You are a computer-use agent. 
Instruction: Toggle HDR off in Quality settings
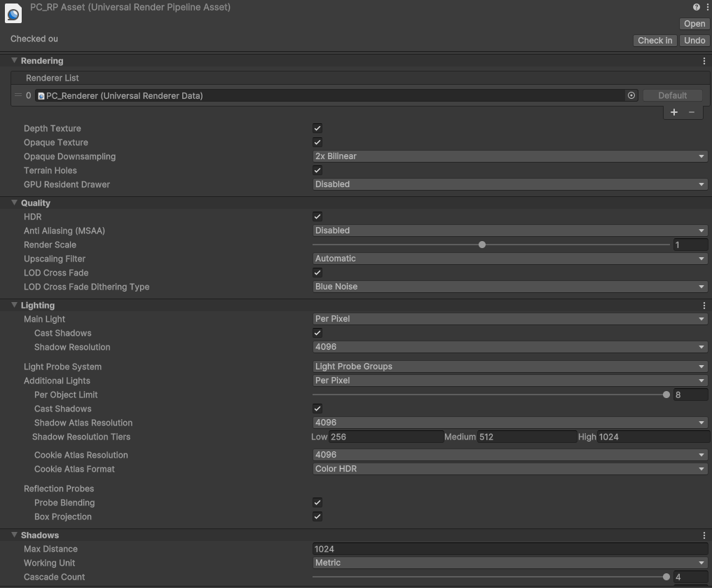[x=317, y=217]
